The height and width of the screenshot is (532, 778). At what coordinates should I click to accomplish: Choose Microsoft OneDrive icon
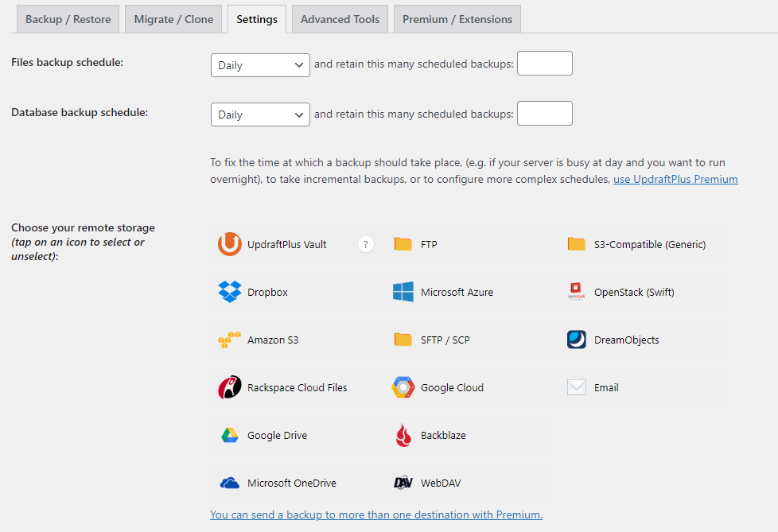pos(230,483)
